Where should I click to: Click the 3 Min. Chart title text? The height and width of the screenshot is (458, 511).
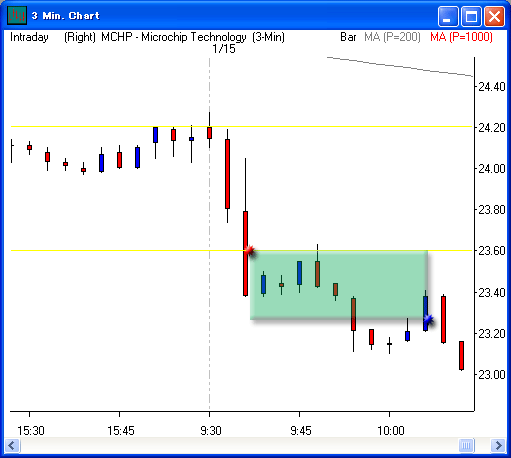66,16
